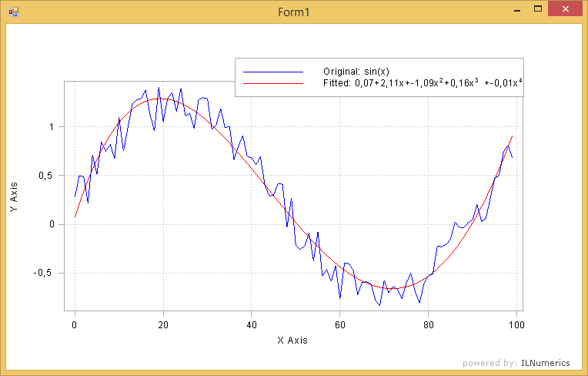Maximize the Form1 window

538,9
